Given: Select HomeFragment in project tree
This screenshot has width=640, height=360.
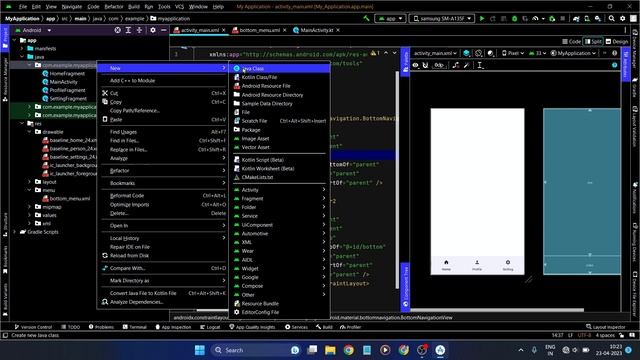Looking at the screenshot, I should click(x=67, y=73).
